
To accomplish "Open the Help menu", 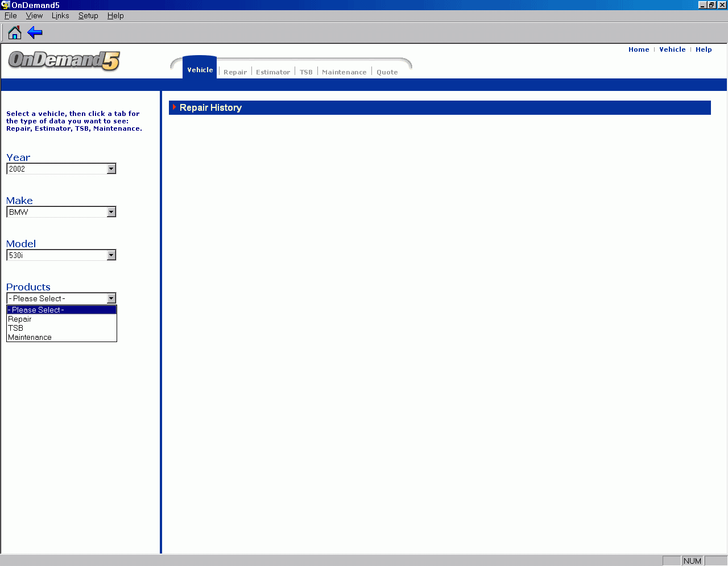I will point(115,16).
